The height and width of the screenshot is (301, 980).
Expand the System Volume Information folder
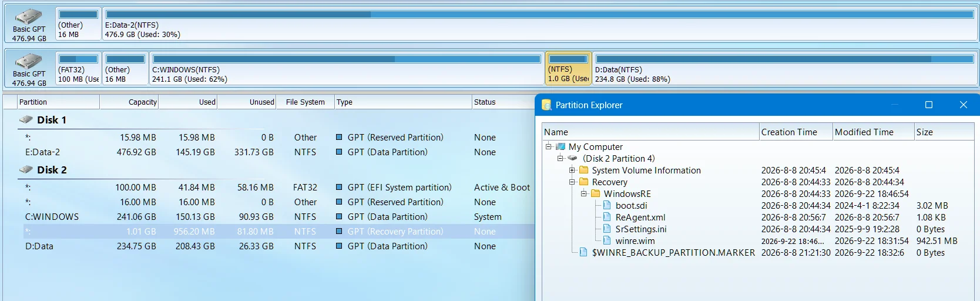click(x=572, y=170)
